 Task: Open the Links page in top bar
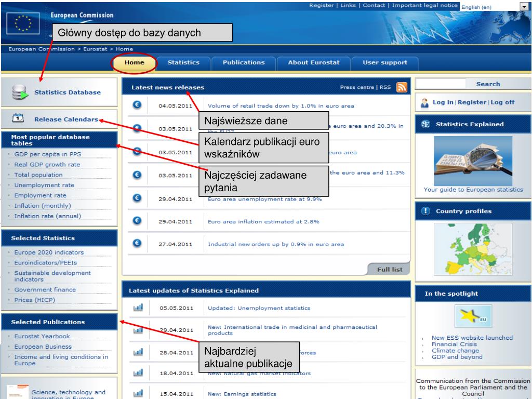click(348, 5)
